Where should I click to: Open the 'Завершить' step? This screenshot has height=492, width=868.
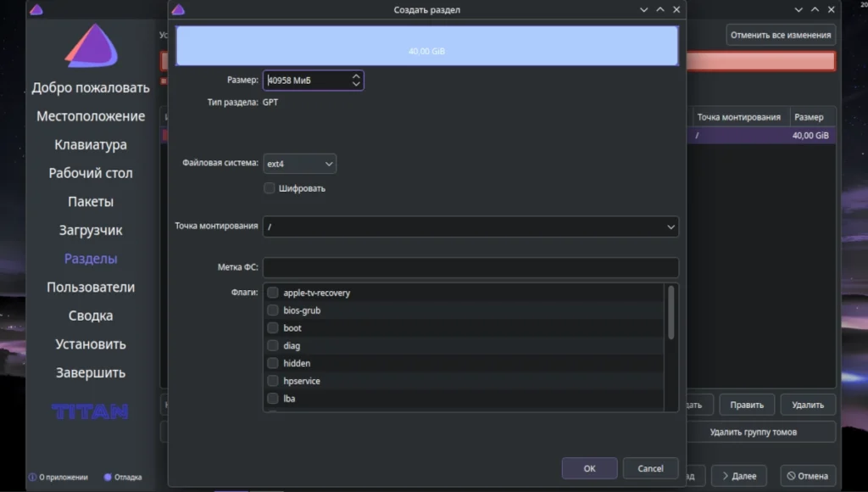(x=91, y=373)
